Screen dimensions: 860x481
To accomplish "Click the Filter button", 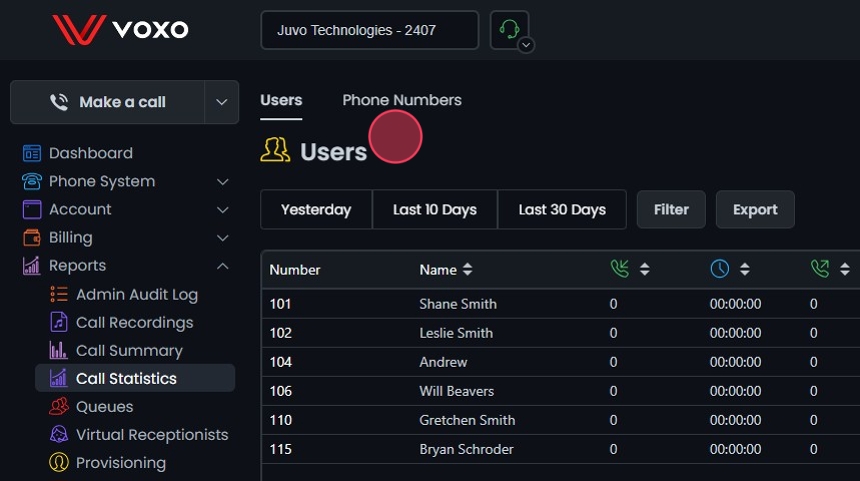I will 671,210.
